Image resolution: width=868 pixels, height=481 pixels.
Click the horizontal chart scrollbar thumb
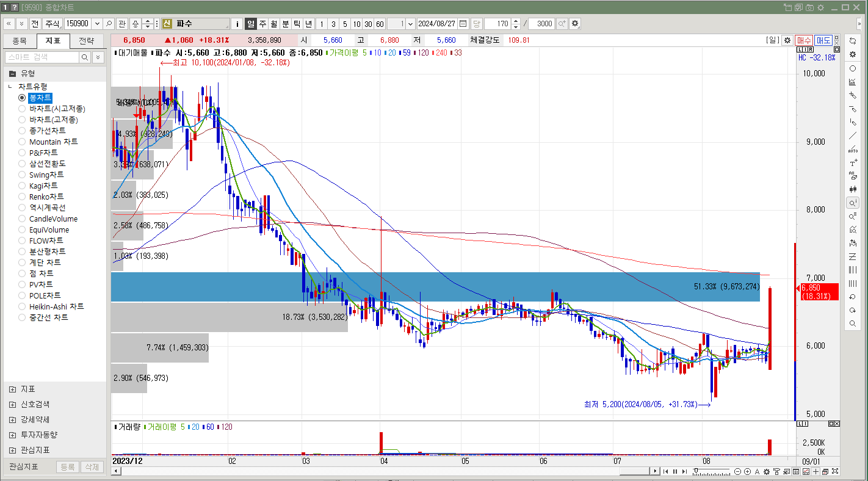(x=635, y=471)
